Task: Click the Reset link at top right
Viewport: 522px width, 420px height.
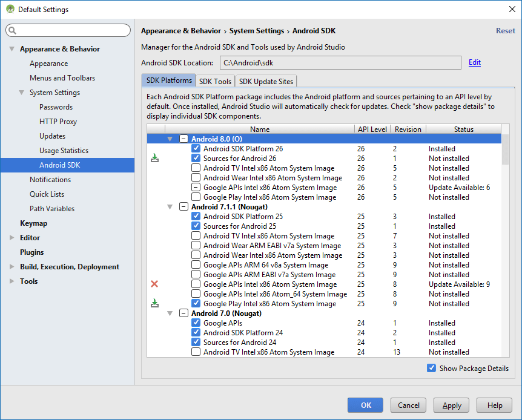Action: coord(505,30)
